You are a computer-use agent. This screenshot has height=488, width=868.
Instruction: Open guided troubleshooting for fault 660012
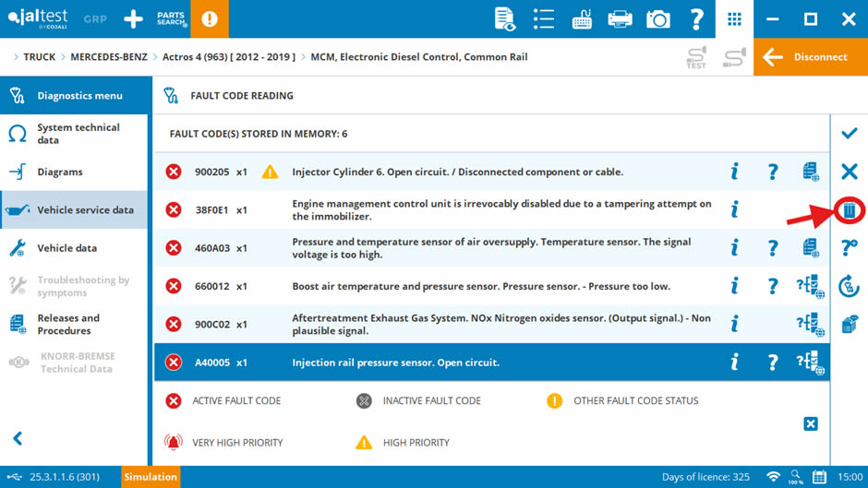[x=811, y=287]
